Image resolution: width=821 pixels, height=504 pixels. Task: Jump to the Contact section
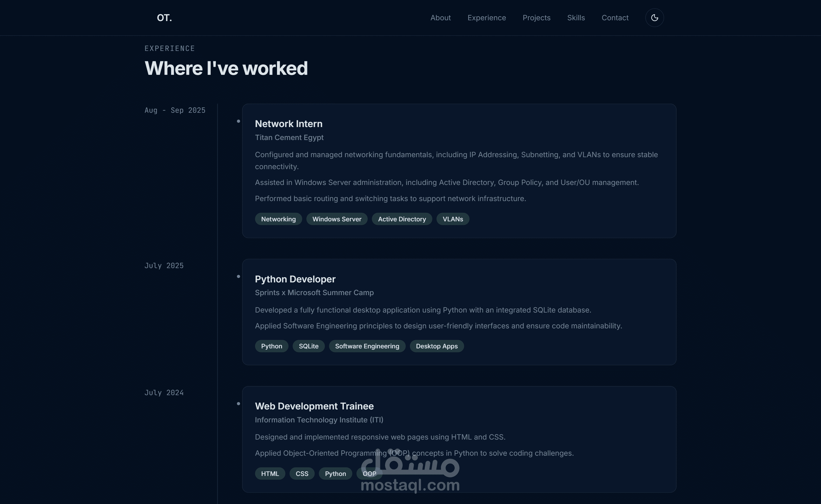(x=615, y=18)
